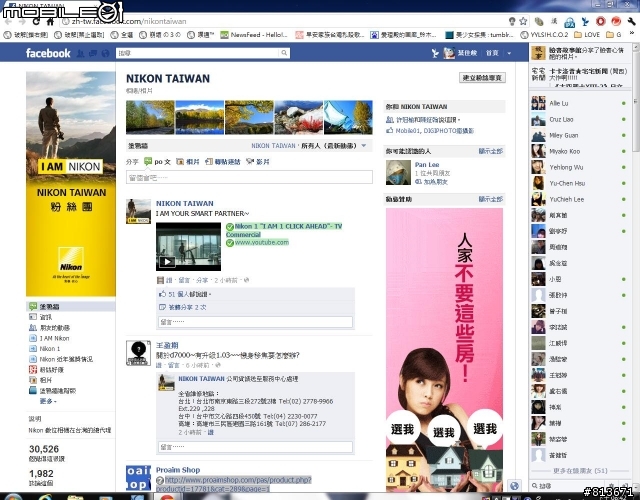640x500 pixels.
Task: Open chat with Miley Guan
Action: click(579, 135)
